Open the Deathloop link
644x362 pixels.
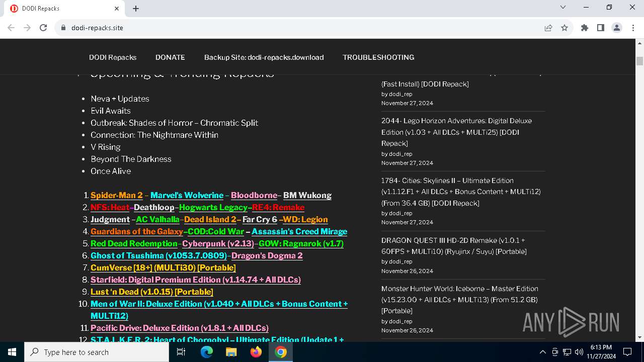[x=154, y=207]
